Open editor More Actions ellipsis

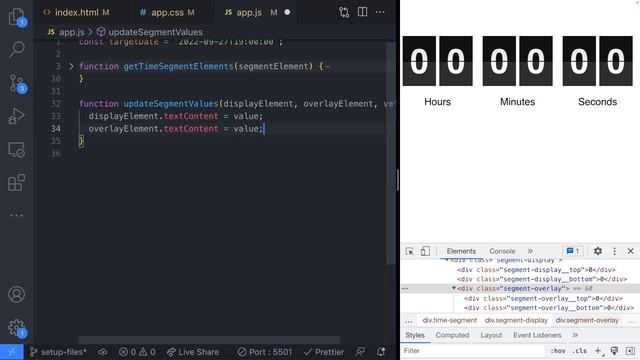point(380,12)
